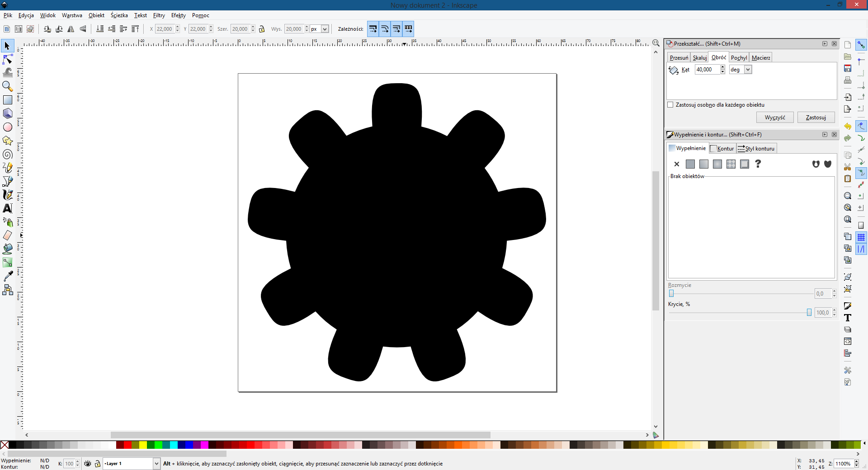Switch to the Skaluj tab
Screen dimensions: 868x470
coord(699,58)
